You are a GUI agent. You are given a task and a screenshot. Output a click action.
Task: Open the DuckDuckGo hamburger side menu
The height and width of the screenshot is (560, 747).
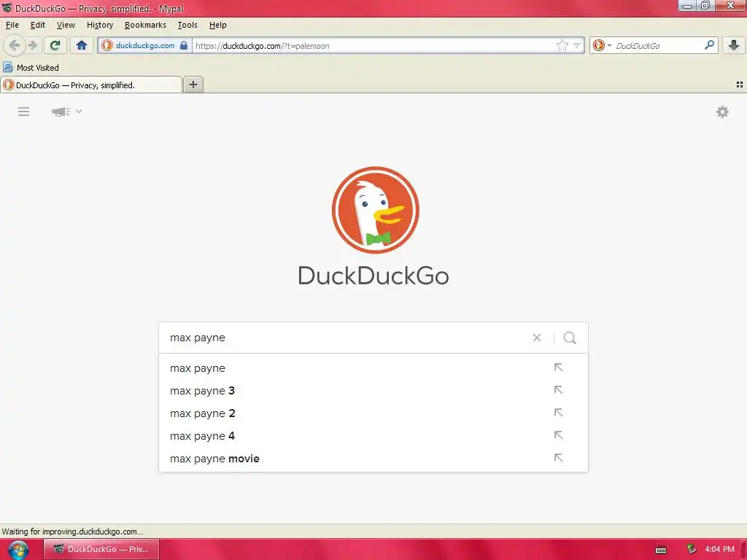click(24, 112)
